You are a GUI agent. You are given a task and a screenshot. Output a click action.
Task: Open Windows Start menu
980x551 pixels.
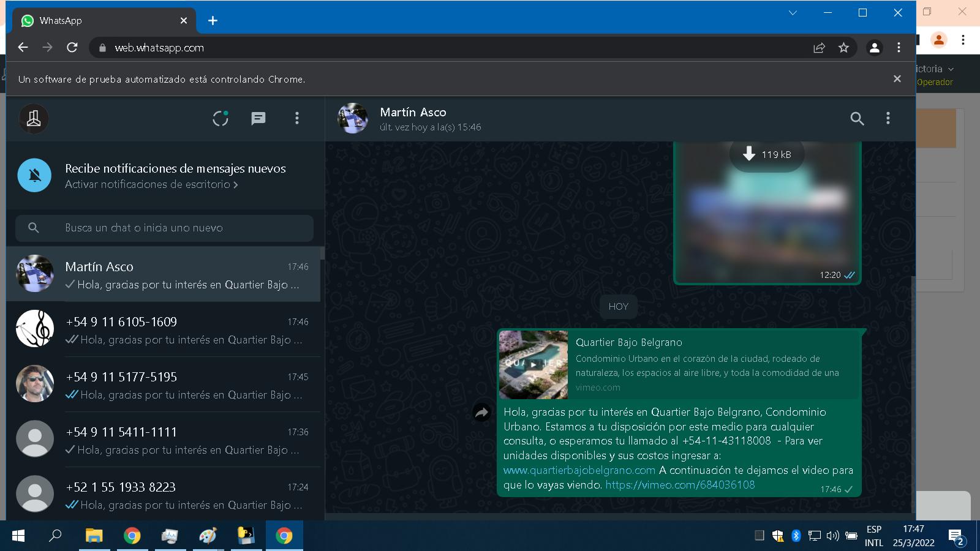pos(18,536)
